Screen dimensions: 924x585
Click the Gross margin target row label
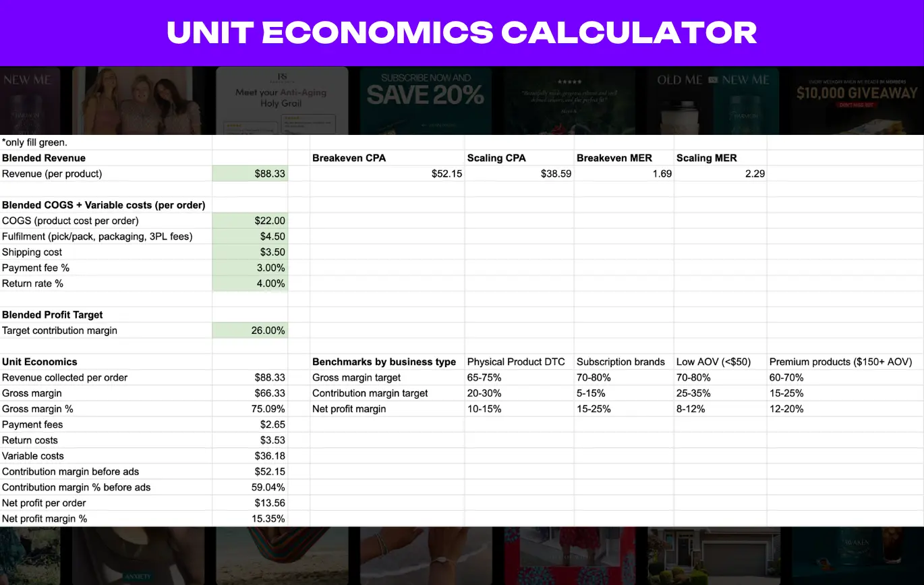(356, 378)
